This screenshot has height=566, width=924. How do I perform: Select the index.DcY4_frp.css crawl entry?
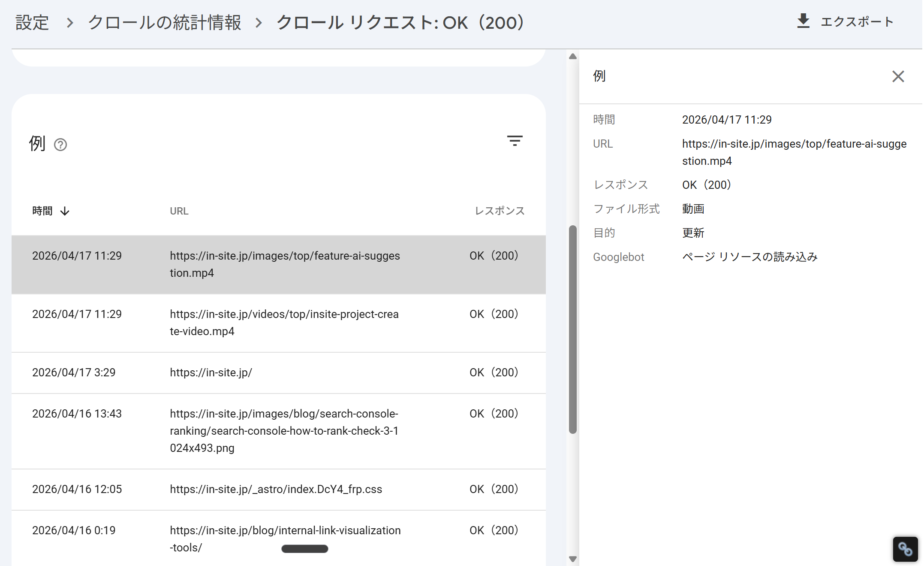pos(279,489)
